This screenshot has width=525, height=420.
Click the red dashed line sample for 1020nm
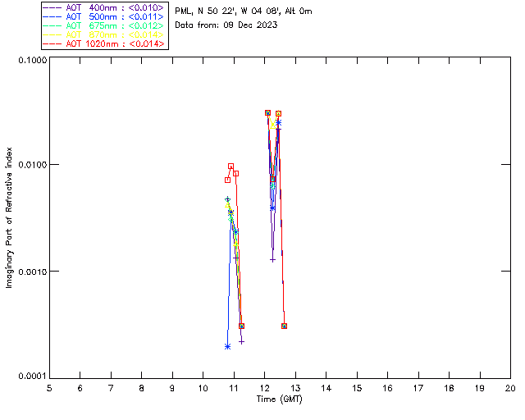[52, 43]
